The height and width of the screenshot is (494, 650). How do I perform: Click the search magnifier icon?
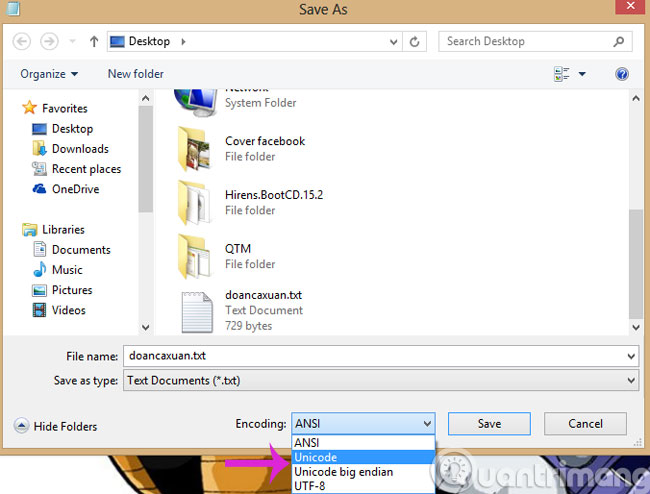click(619, 41)
